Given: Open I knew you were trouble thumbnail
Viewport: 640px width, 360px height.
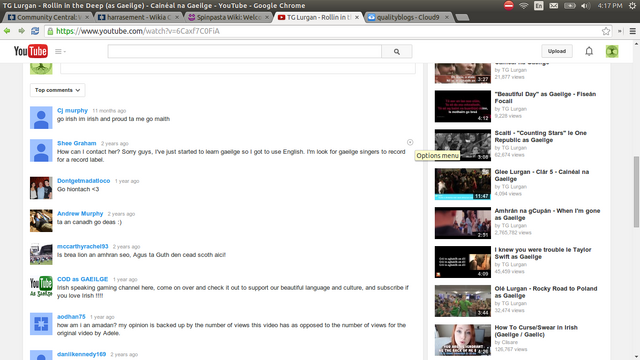Looking at the screenshot, I should tap(463, 262).
